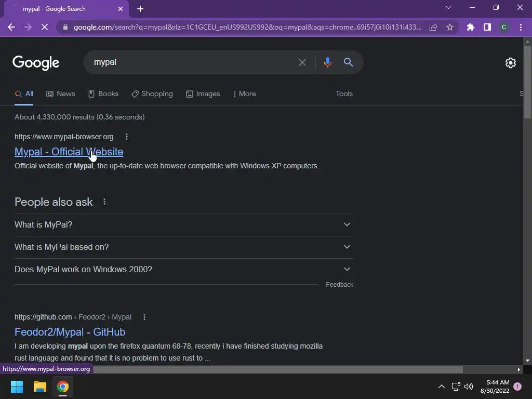The image size is (532, 399).
Task: Open the volume tray icon
Action: 469,387
